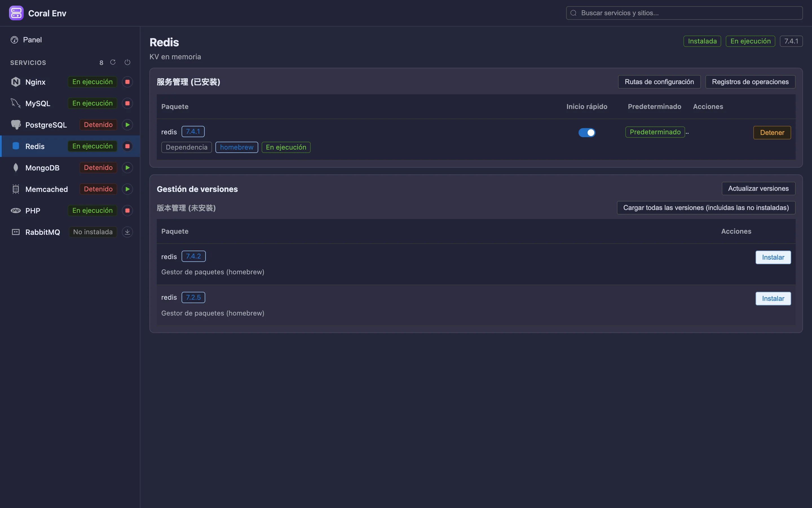Install RabbitMQ with download icon

coord(127,232)
